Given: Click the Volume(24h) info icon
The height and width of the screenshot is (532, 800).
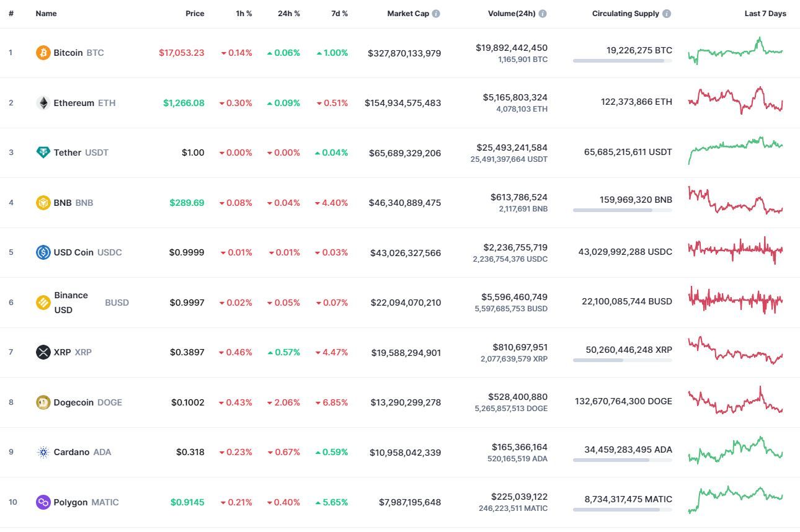Looking at the screenshot, I should coord(543,14).
